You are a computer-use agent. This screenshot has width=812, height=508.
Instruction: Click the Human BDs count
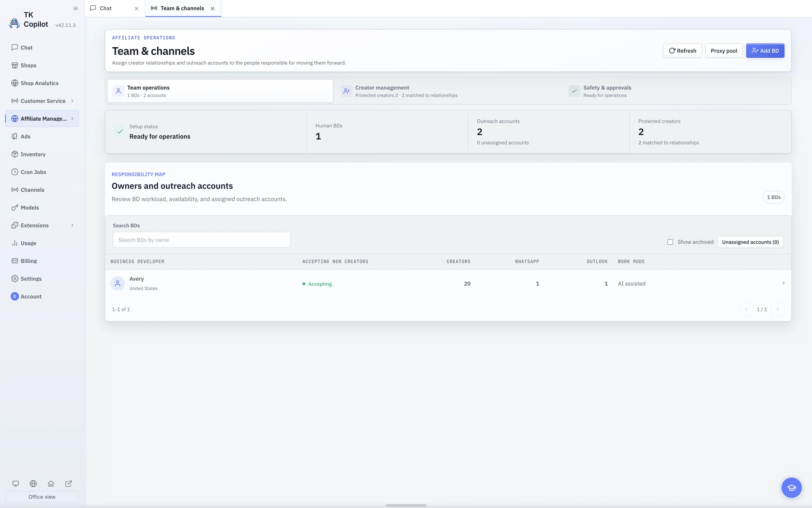[x=318, y=137]
